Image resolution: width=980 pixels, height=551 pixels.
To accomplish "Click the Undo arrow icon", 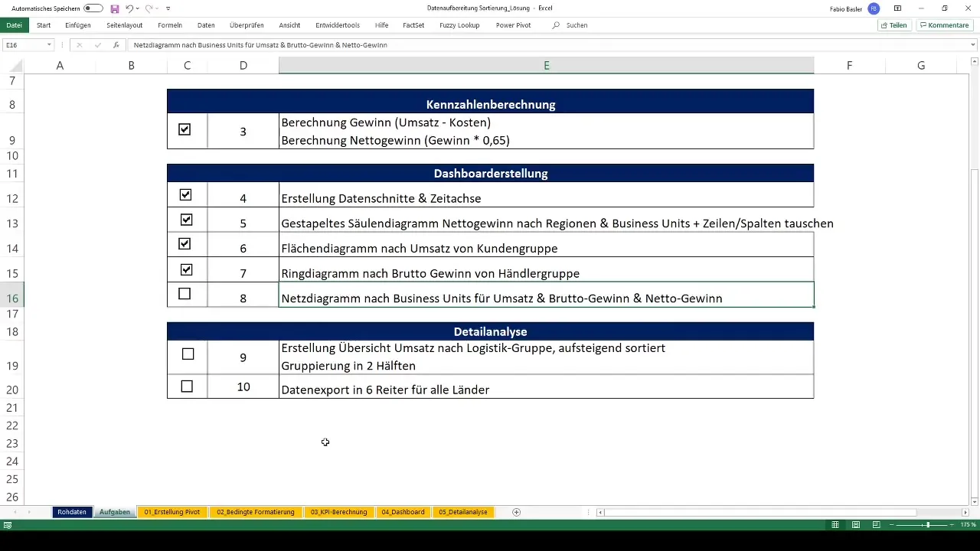I will click(x=129, y=8).
